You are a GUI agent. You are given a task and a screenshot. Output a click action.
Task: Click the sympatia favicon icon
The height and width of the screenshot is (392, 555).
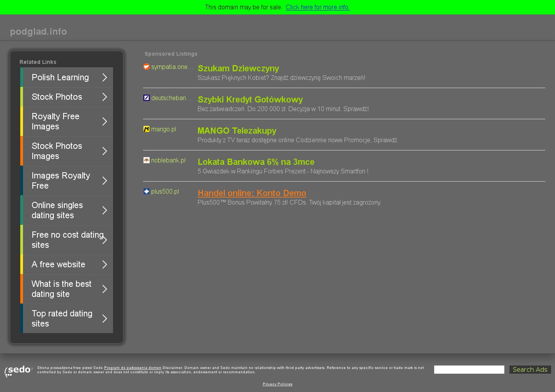(x=147, y=67)
